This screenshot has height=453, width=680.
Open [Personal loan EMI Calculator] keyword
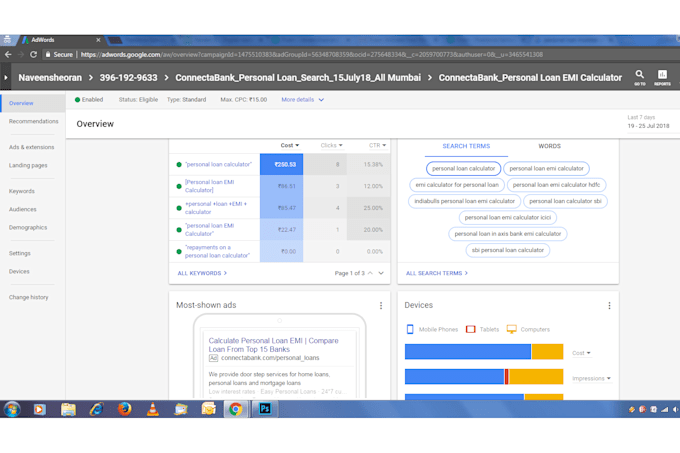point(209,186)
